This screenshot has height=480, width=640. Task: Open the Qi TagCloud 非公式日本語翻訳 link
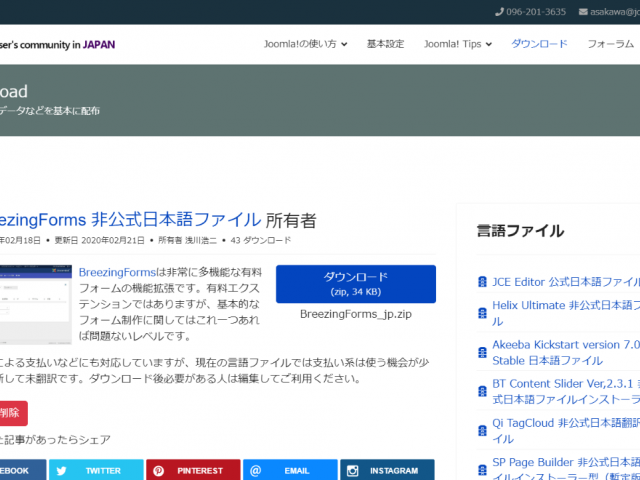[566, 431]
